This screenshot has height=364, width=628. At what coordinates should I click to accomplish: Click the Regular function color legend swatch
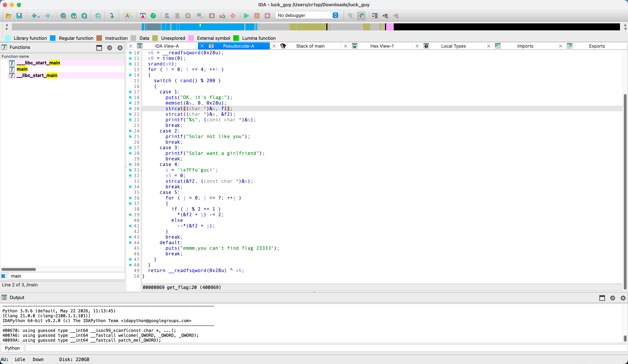click(x=53, y=38)
